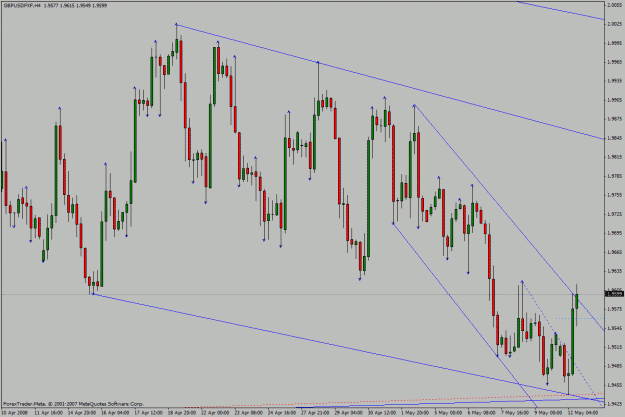The height and width of the screenshot is (417, 625).
Task: Click the 1.9635 price axis label
Action: click(615, 271)
